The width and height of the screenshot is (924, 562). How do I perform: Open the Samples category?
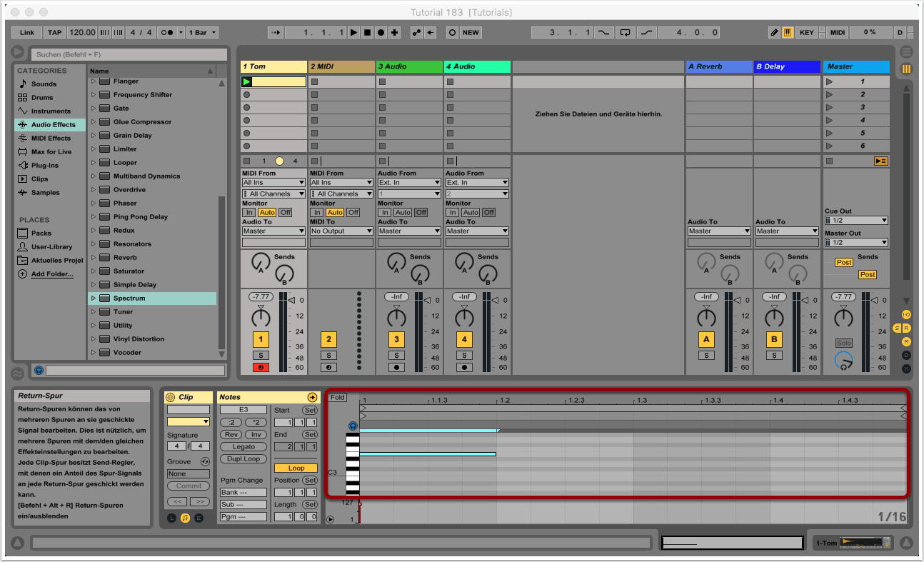click(x=45, y=193)
